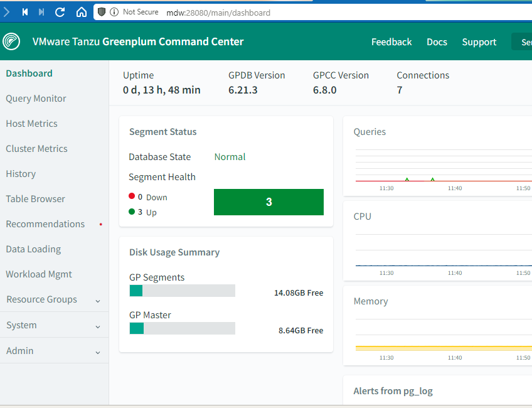Click the Resource Groups label
Screen dimensions: 532x408
point(42,299)
